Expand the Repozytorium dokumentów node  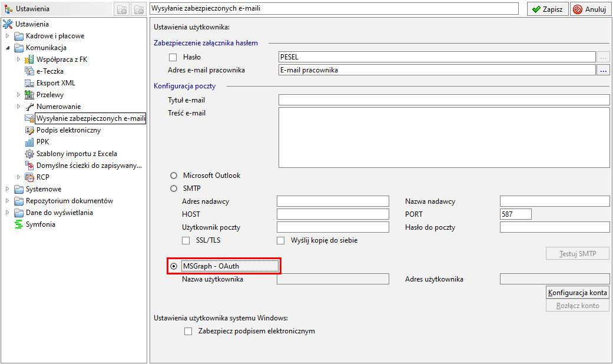pyautogui.click(x=7, y=201)
